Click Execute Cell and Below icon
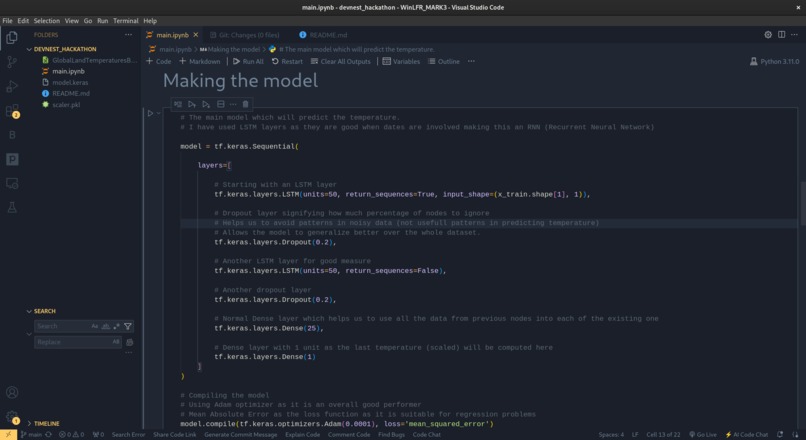This screenshot has width=806, height=440. pyautogui.click(x=206, y=104)
